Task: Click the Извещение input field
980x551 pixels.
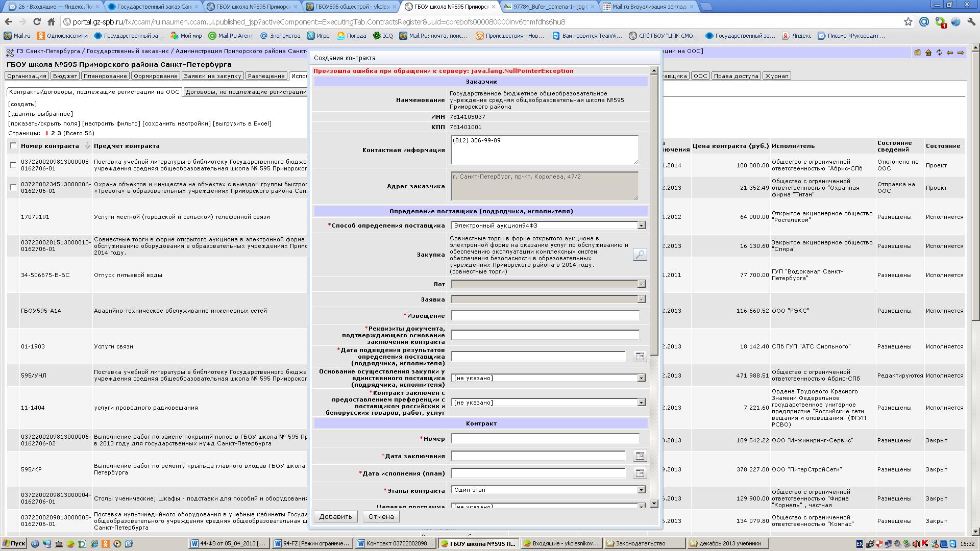Action: [x=545, y=315]
